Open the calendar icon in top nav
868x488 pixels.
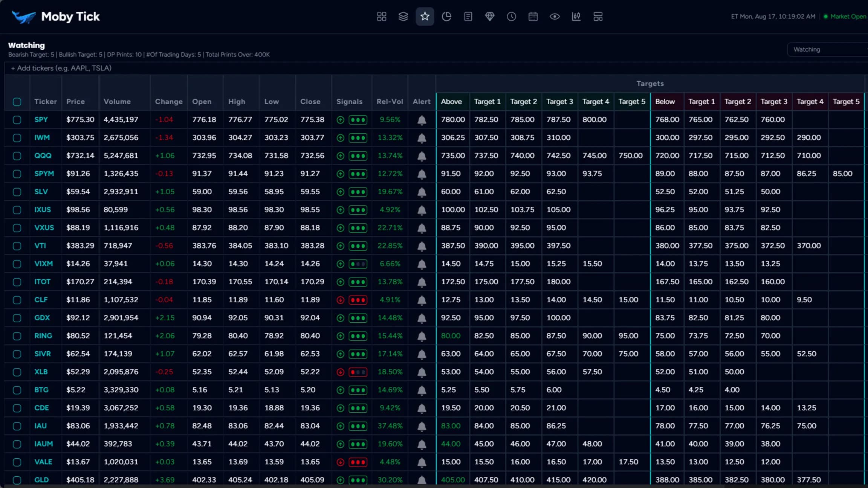tap(533, 17)
